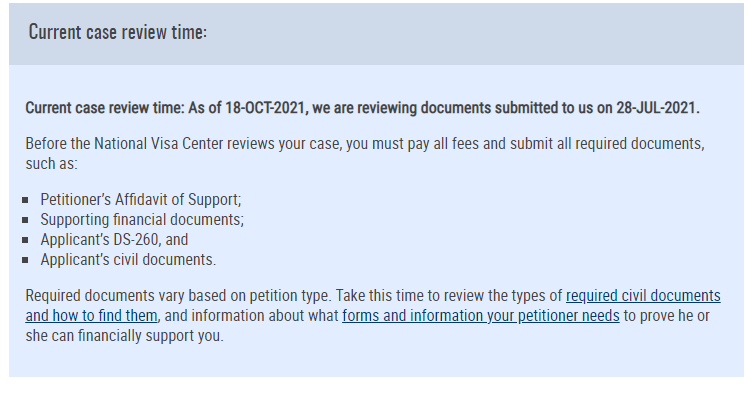Click the 'Applicant's DS-260, and' list item
The image size is (753, 393).
(114, 239)
